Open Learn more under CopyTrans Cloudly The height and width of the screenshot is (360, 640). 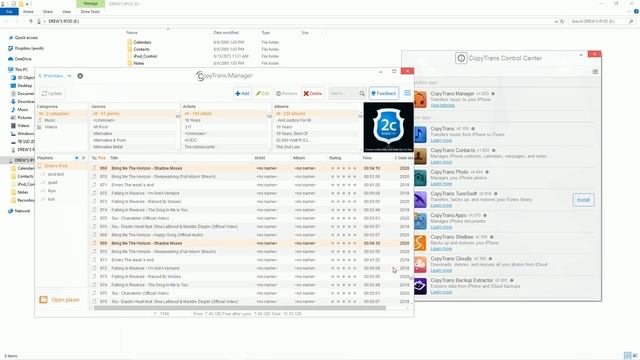click(441, 270)
